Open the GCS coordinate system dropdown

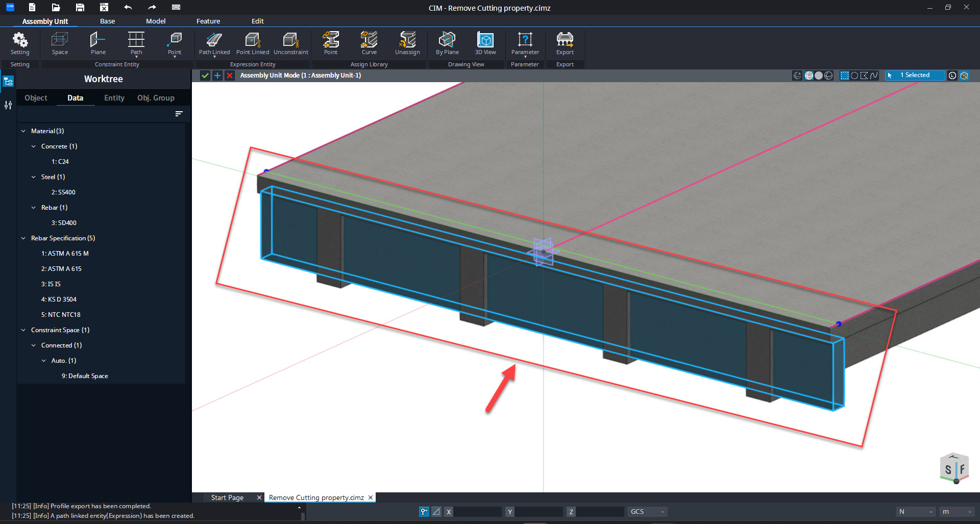647,511
